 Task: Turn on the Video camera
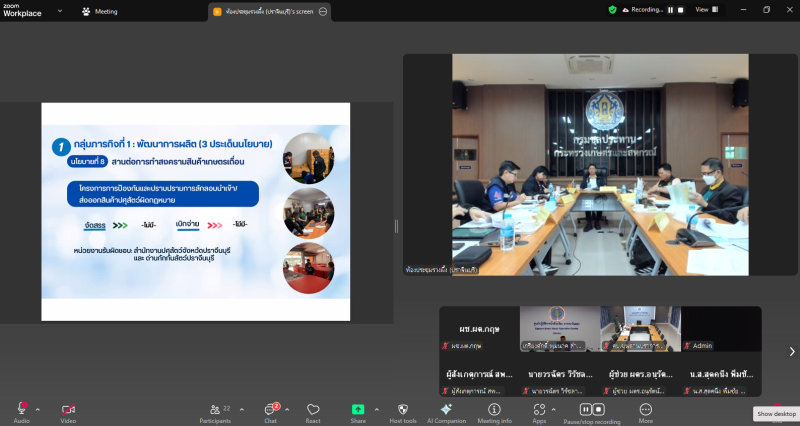68,410
